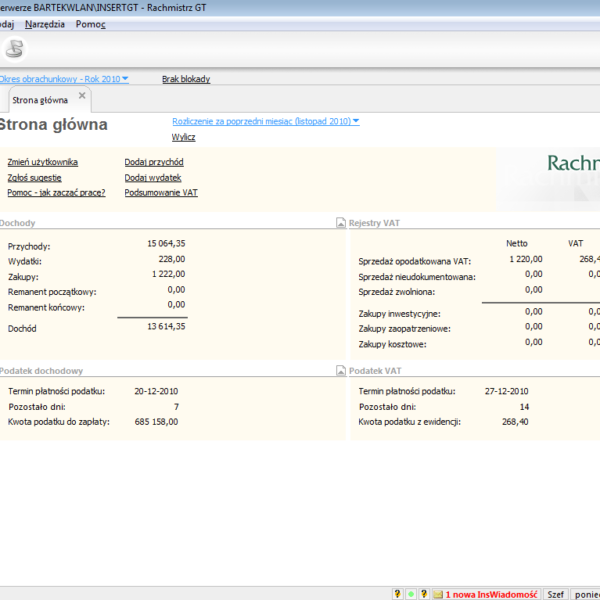
Task: Click the Remanent końcowy label
Action: coord(46,308)
